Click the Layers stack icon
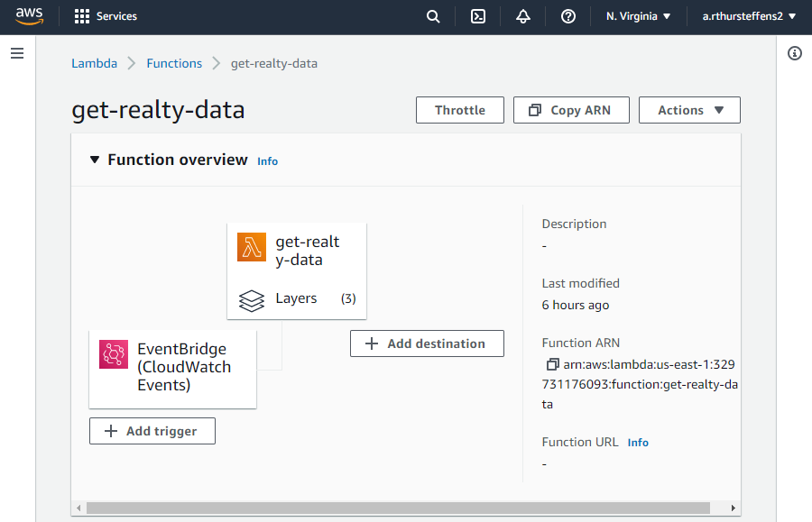Viewport: 812px width, 522px height. [x=252, y=300]
